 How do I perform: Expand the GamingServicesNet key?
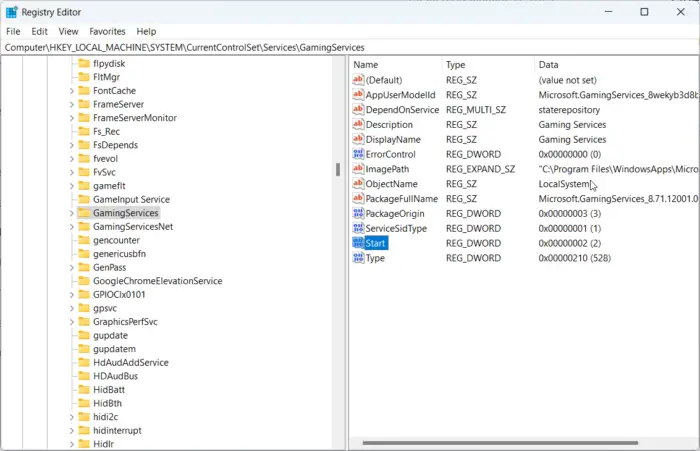72,227
